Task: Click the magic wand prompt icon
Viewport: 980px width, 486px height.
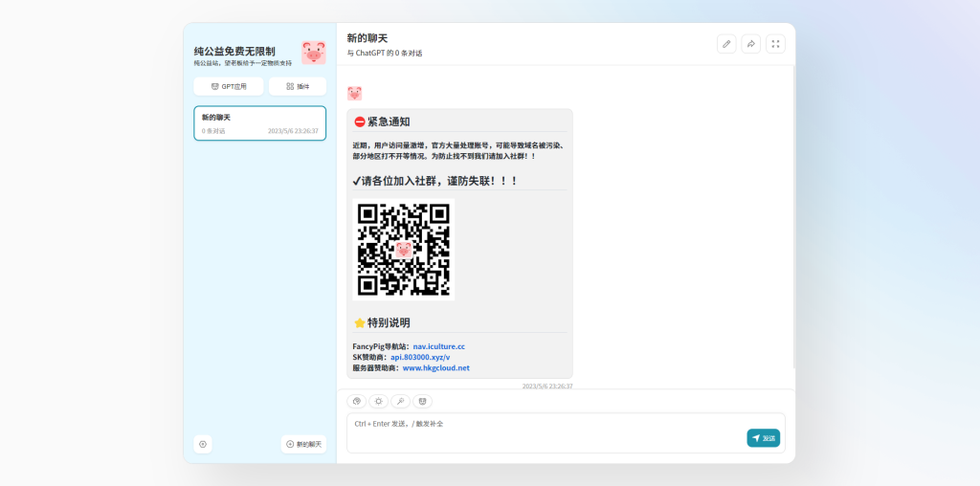Action: [400, 402]
